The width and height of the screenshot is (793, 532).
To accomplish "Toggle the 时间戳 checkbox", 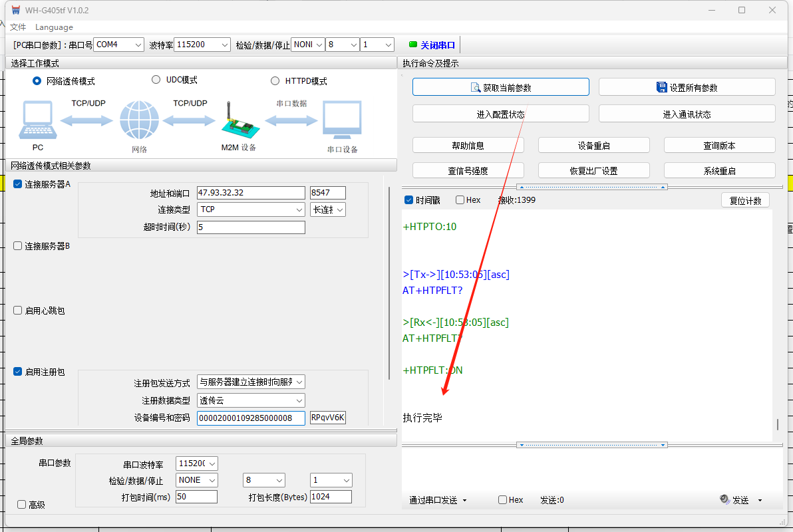I will pyautogui.click(x=409, y=200).
